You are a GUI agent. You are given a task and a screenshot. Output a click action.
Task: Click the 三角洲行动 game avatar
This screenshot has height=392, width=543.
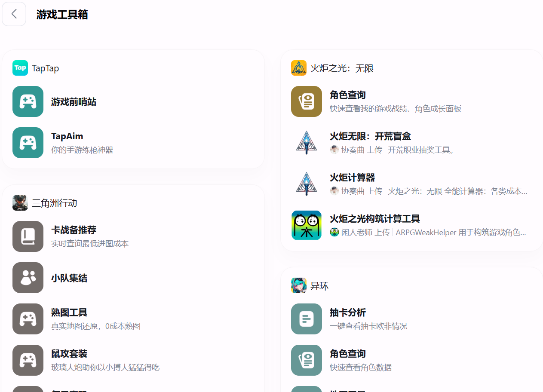point(20,203)
